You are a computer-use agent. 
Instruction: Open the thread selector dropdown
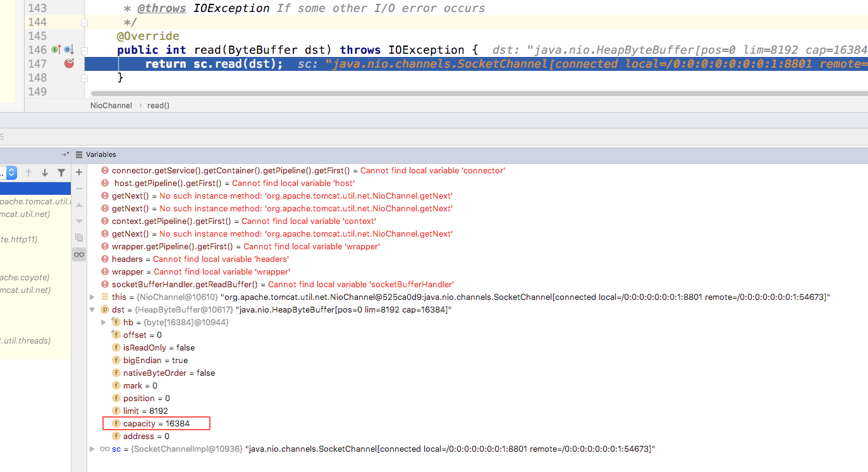[x=11, y=173]
